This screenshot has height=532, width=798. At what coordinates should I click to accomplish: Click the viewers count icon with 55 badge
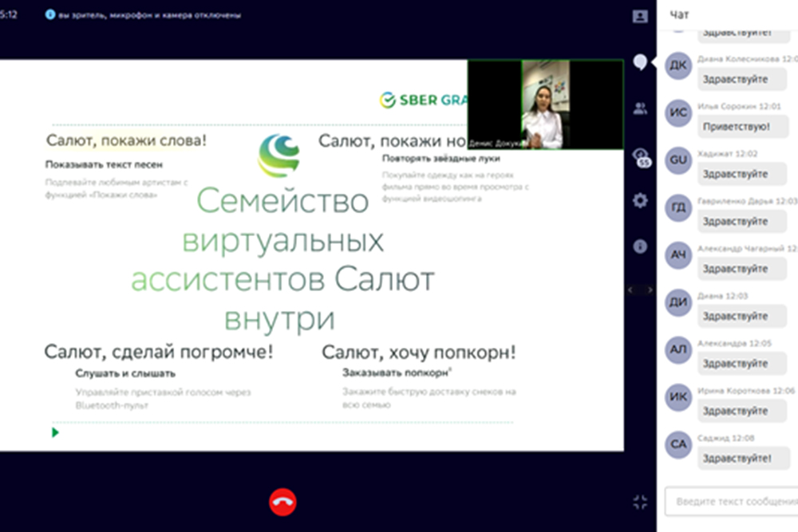pos(640,156)
